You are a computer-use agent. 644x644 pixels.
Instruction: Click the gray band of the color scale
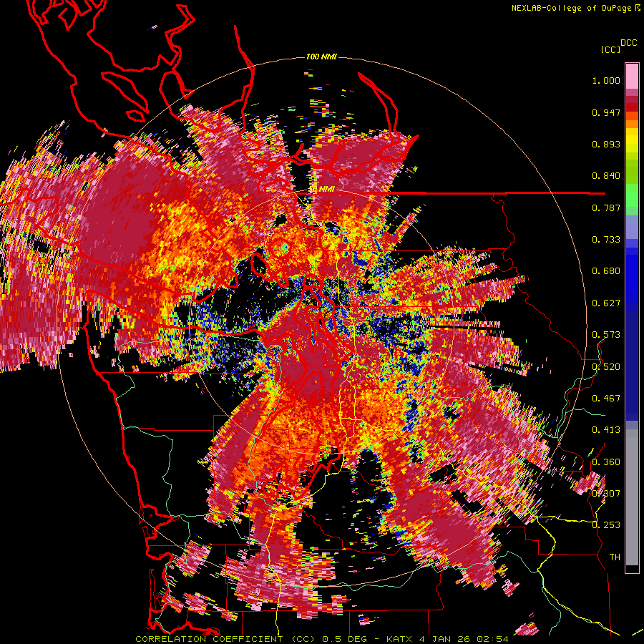tap(632, 497)
